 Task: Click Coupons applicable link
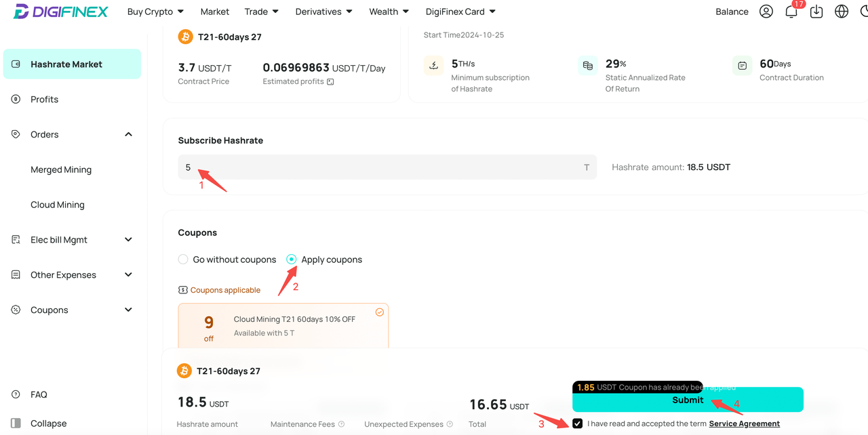tap(225, 290)
